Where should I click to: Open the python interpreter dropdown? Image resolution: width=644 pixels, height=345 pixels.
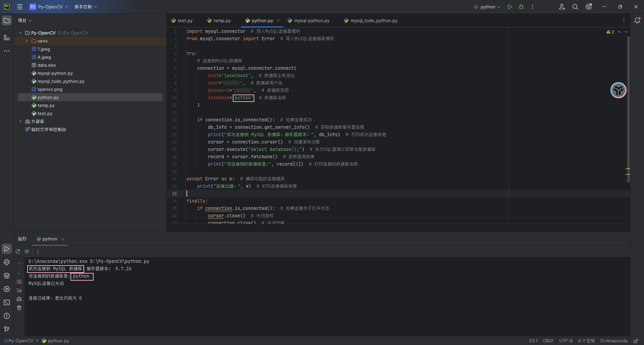coord(487,7)
